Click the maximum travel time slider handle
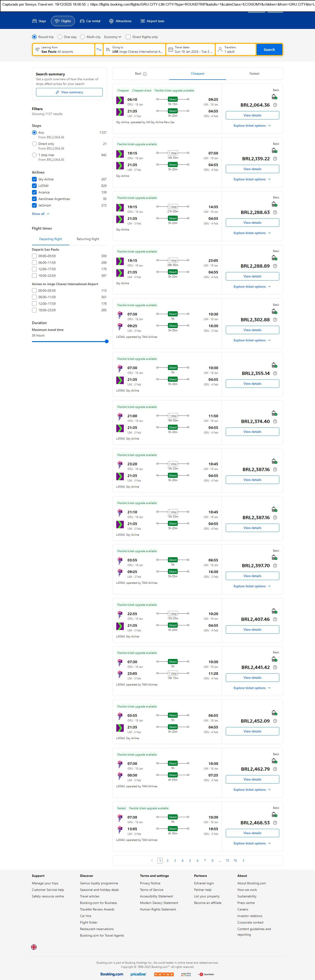The image size is (315, 980). (107, 342)
